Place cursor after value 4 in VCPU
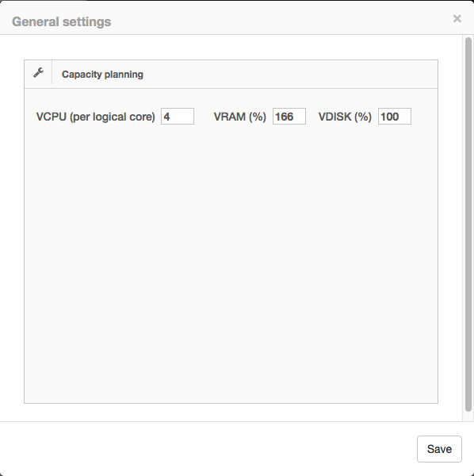This screenshot has width=474, height=476. [x=171, y=117]
